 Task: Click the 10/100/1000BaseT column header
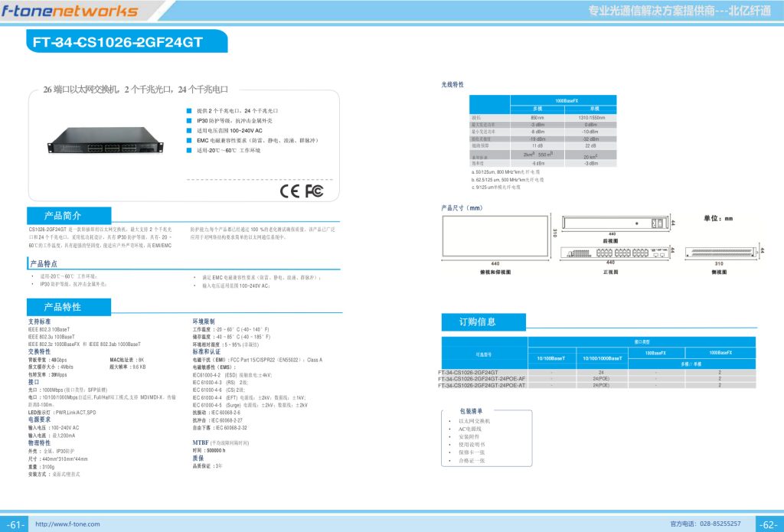pyautogui.click(x=601, y=357)
